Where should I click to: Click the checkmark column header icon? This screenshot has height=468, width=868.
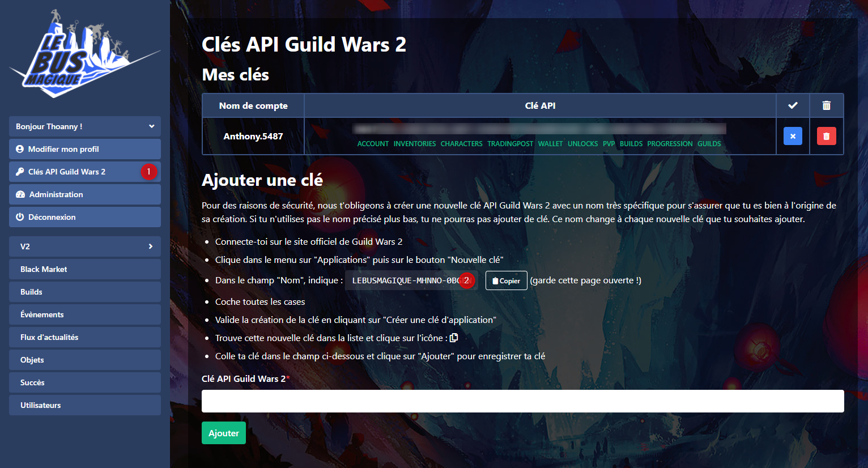pyautogui.click(x=793, y=105)
